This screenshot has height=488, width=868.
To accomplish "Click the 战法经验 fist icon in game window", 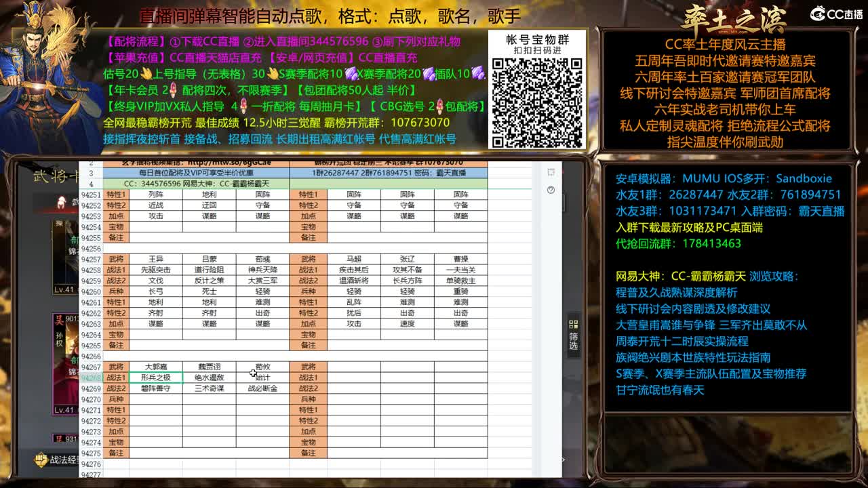I will coord(42,460).
